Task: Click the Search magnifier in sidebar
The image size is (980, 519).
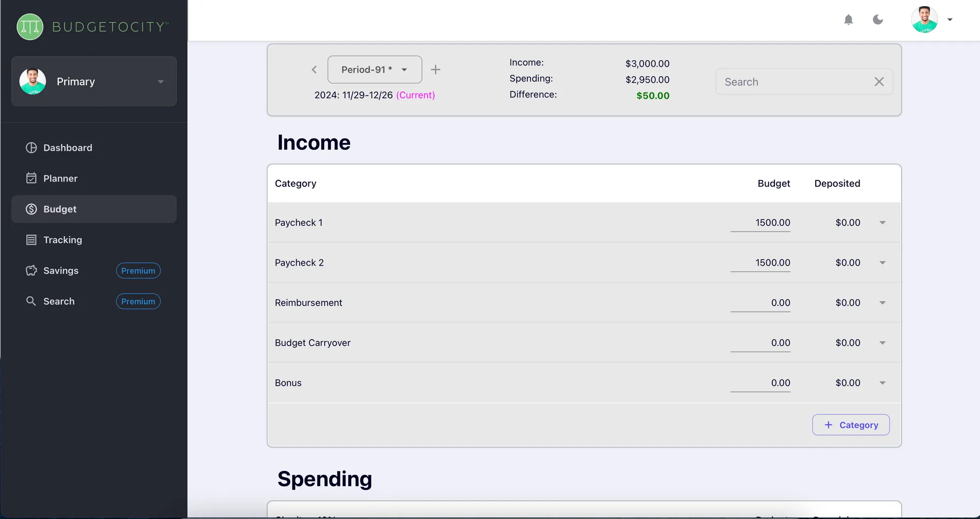Action: tap(31, 301)
